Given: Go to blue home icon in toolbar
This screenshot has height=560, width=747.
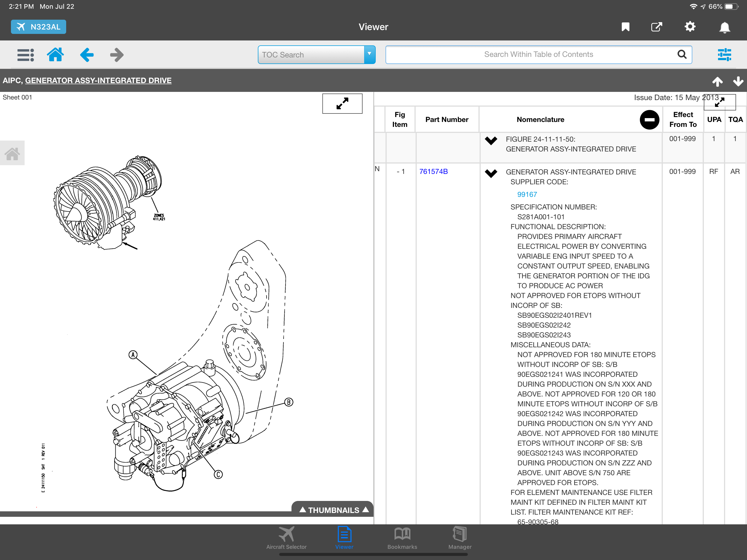Looking at the screenshot, I should click(x=56, y=55).
